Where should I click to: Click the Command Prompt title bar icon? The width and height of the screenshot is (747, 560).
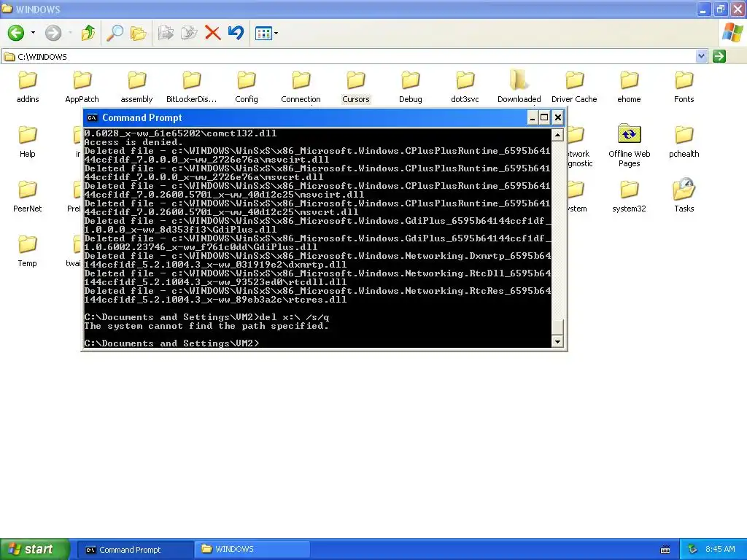pos(93,117)
